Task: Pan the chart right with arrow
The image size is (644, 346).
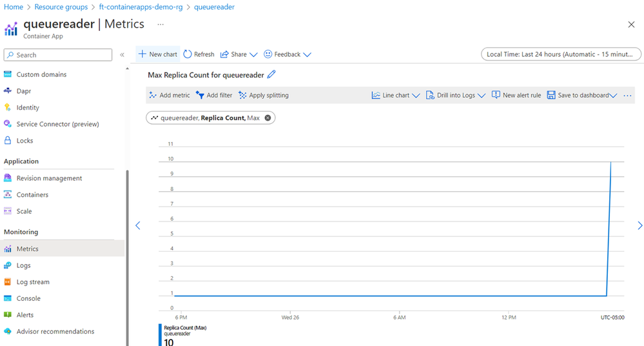Action: [x=640, y=225]
